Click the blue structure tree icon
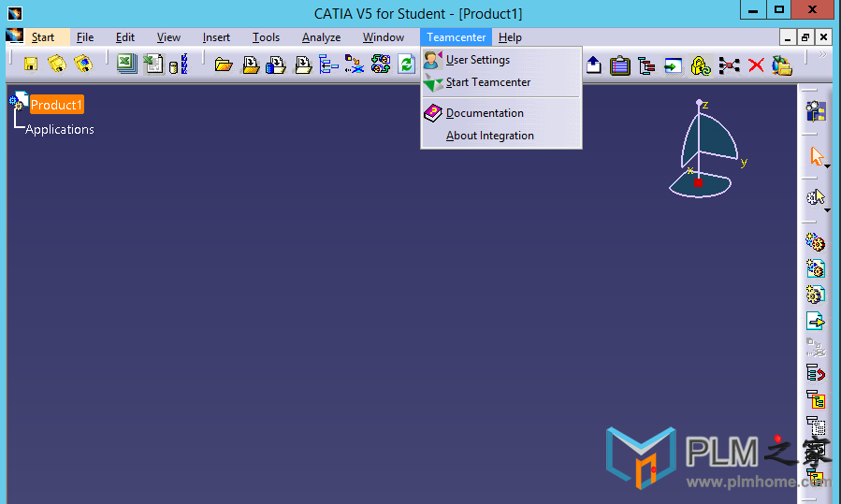841x504 pixels. [328, 65]
